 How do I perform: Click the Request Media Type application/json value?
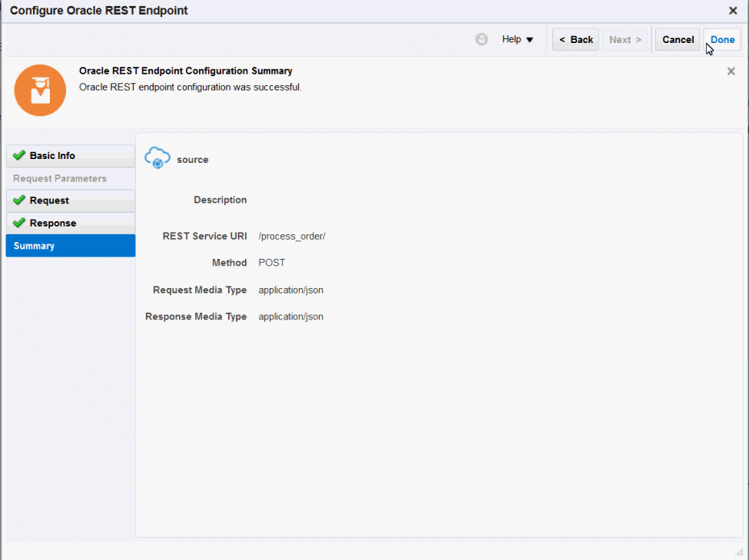click(291, 290)
